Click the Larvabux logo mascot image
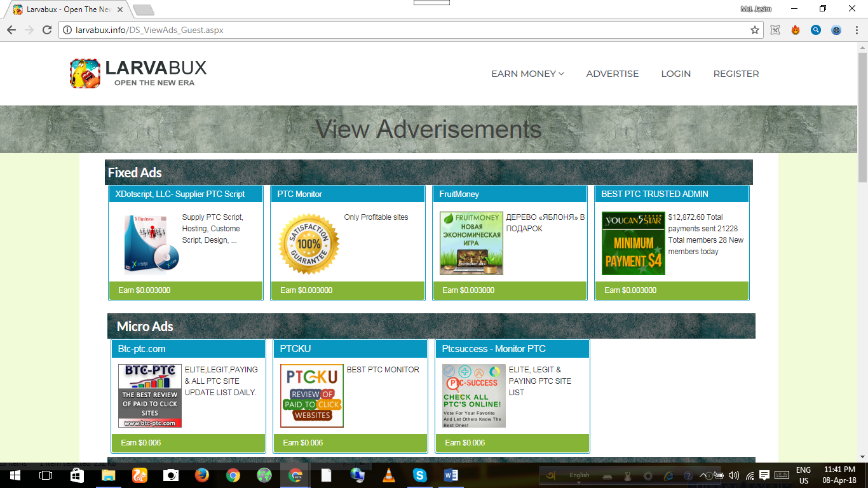 (x=85, y=73)
